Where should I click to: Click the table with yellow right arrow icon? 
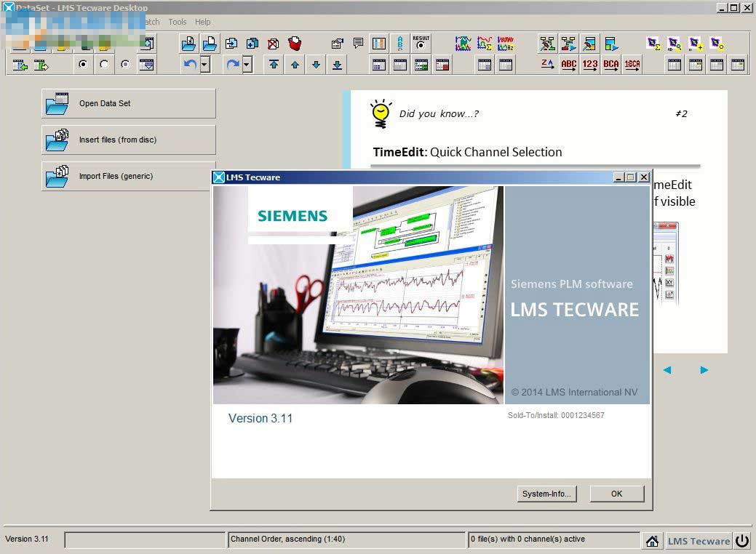[41, 65]
